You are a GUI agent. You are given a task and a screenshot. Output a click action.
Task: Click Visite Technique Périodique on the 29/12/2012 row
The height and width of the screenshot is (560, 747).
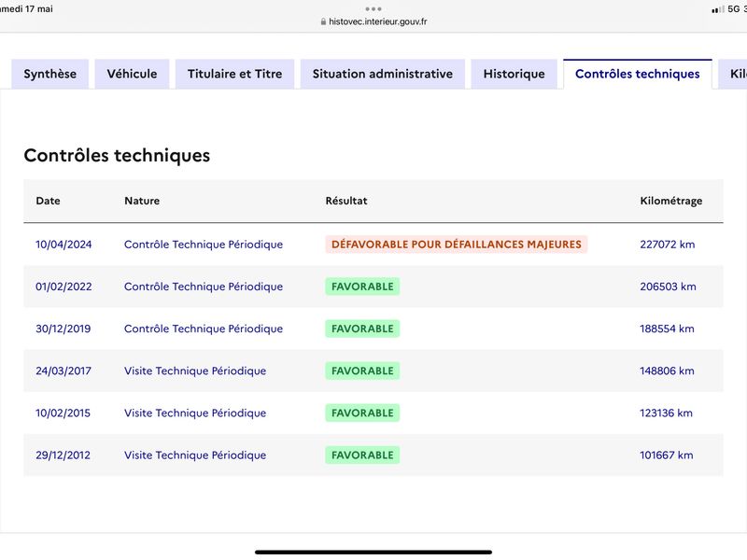tap(195, 455)
